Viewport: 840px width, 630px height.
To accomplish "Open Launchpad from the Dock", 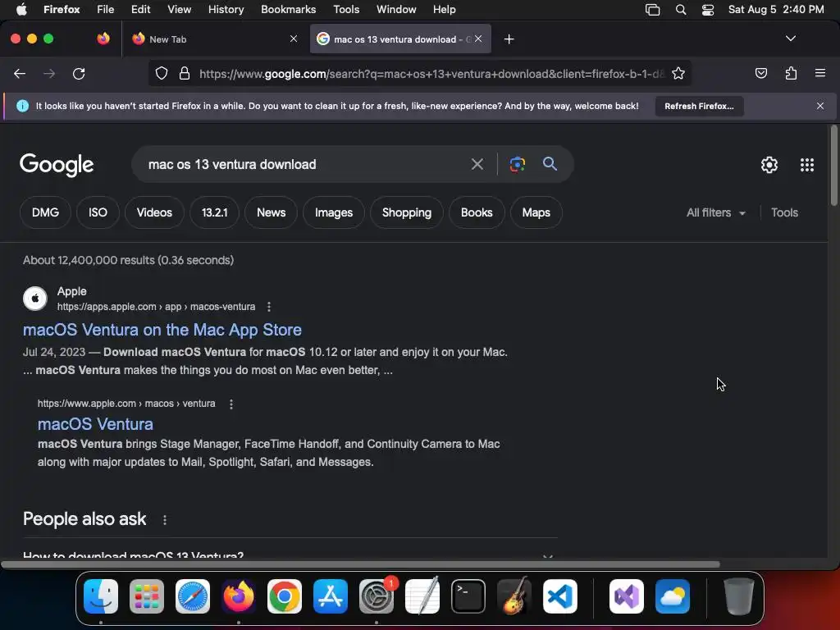I will click(147, 596).
